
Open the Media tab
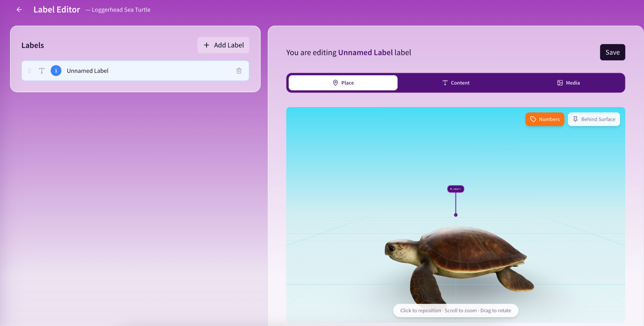coord(568,83)
